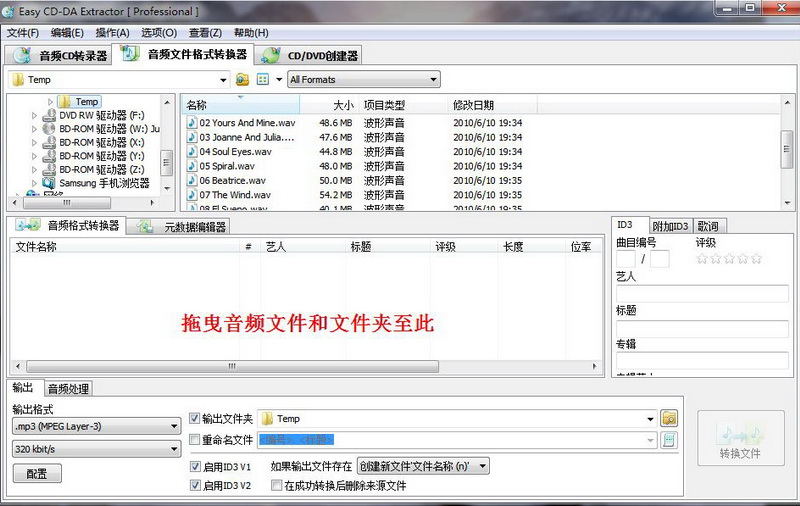The height and width of the screenshot is (506, 800).
Task: Click the app icon in the title bar
Action: [9, 11]
